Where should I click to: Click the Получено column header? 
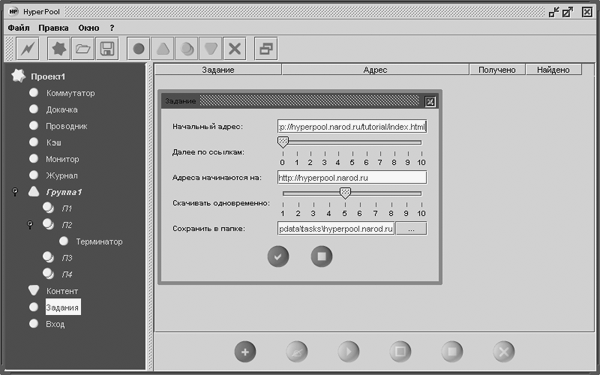pyautogui.click(x=497, y=70)
